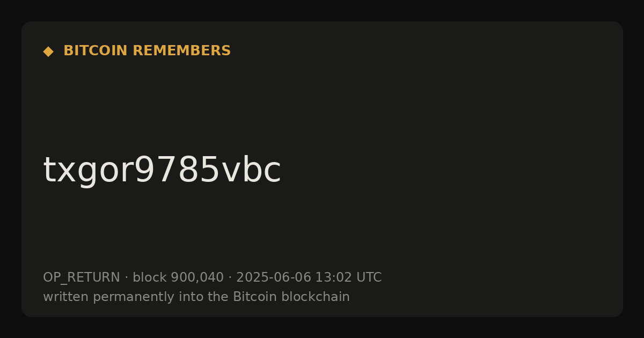Click the UTC timezone label
This screenshot has height=338, width=644.
[x=369, y=278]
